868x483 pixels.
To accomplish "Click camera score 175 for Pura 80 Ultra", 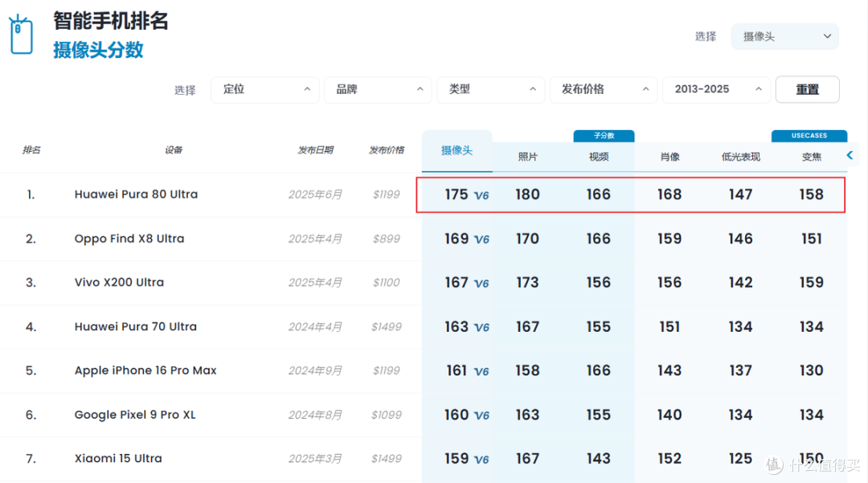I will point(457,194).
